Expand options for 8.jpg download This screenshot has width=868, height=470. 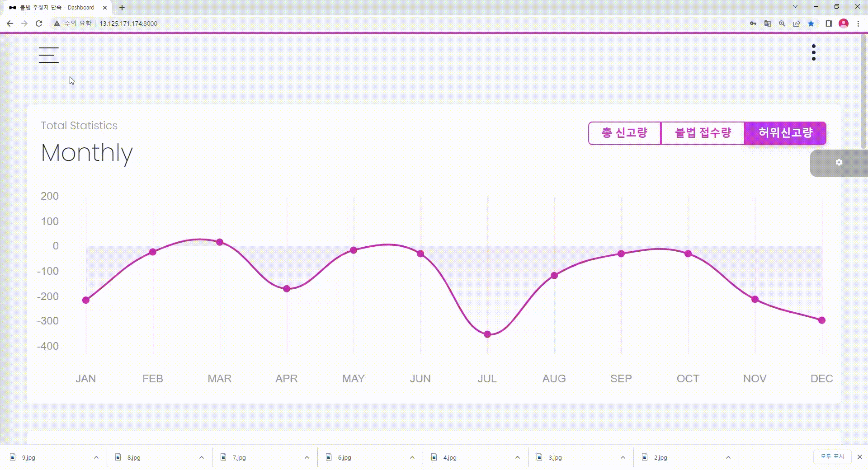pos(202,457)
